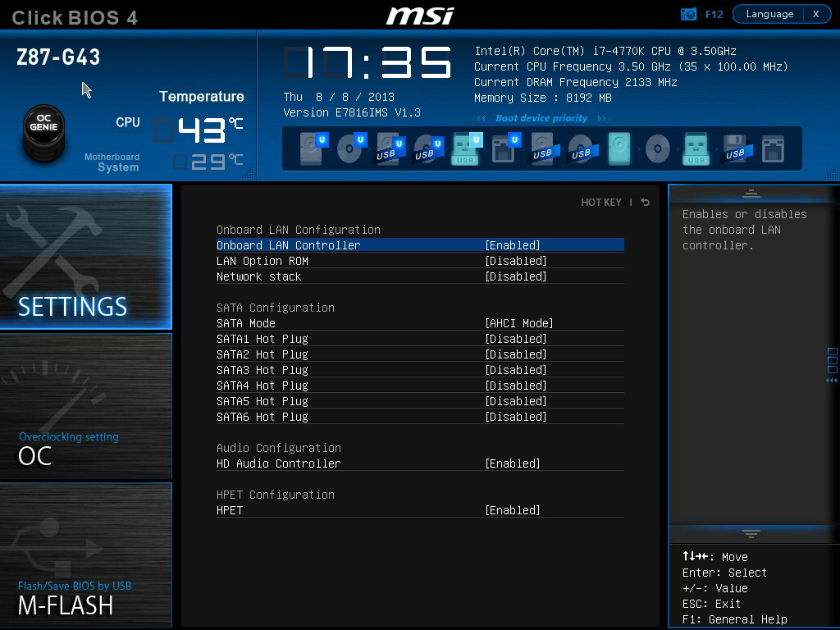Toggle LAN Option ROM setting
Viewport: 840px width, 630px height.
(x=420, y=261)
